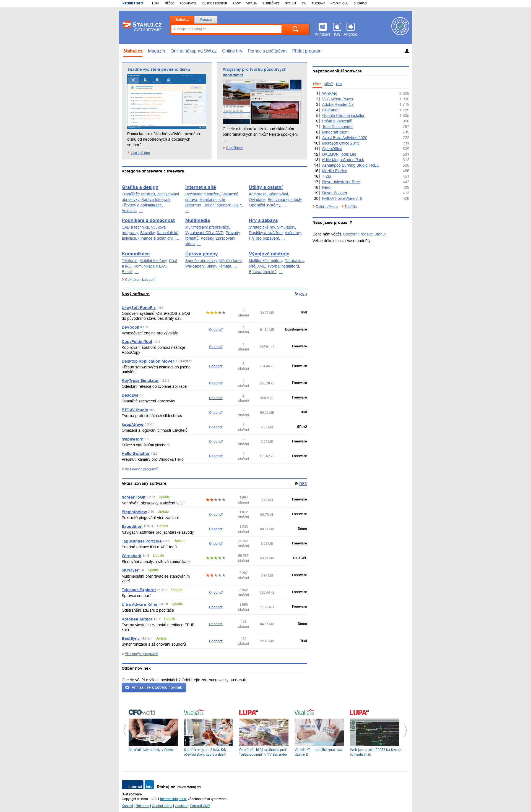Screen dimensions: 531x812
Task: Open 'Zobrazit CMP' footer link
Action: click(200, 806)
